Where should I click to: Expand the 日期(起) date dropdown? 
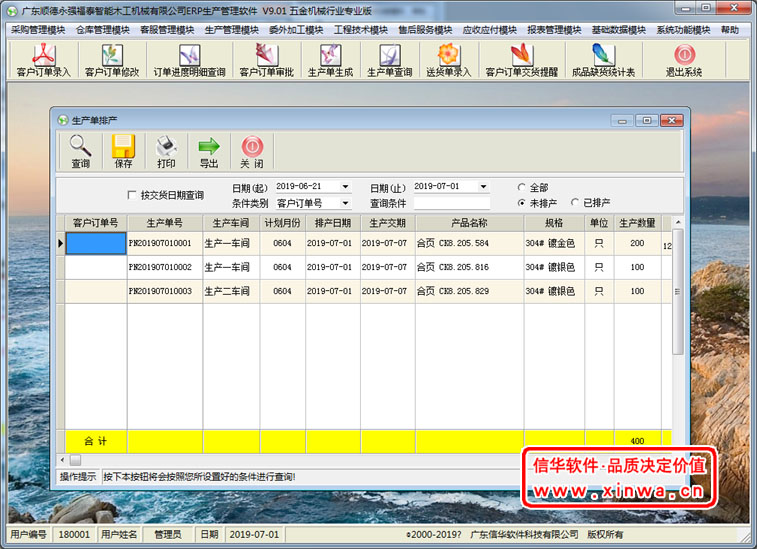(x=345, y=186)
